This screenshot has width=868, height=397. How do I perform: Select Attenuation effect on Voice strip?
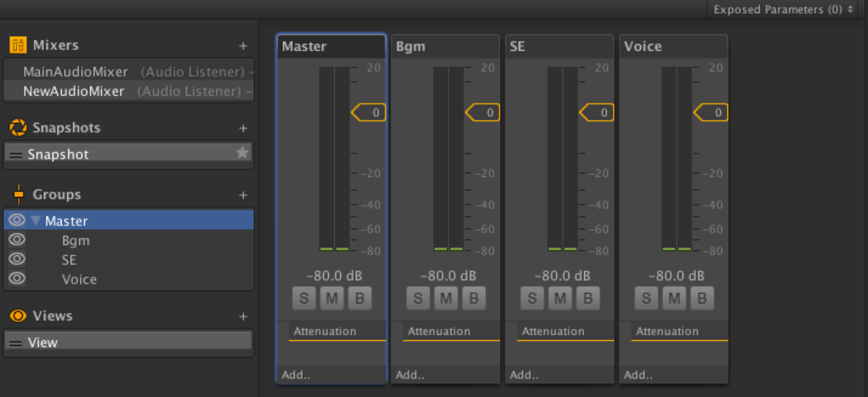coord(679,331)
